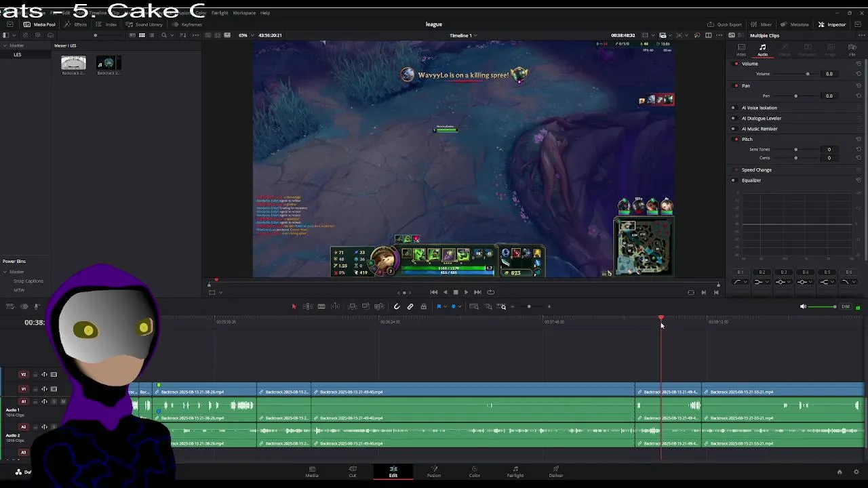Open the Workspace menu

click(244, 13)
